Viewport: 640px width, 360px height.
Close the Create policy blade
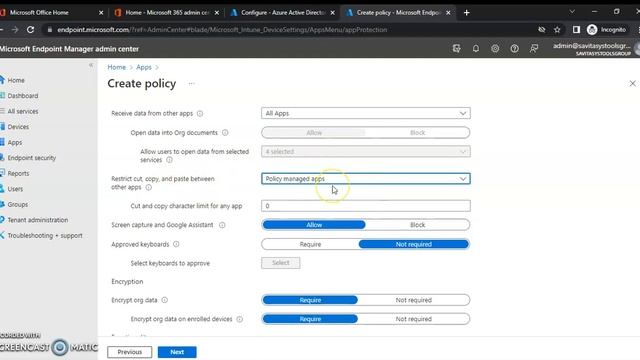pos(632,83)
